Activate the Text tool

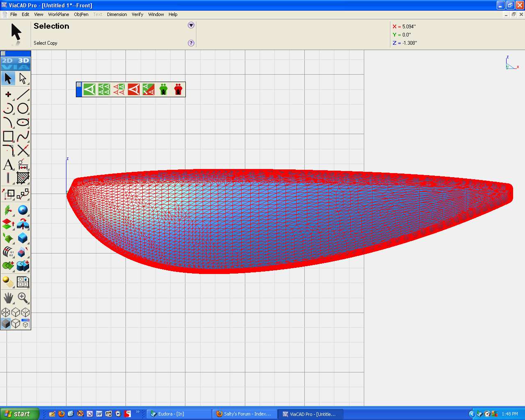[x=8, y=164]
